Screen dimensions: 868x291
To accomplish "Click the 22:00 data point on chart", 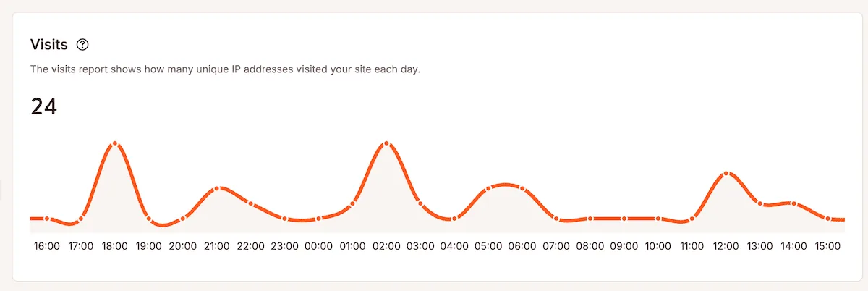I will [x=251, y=203].
